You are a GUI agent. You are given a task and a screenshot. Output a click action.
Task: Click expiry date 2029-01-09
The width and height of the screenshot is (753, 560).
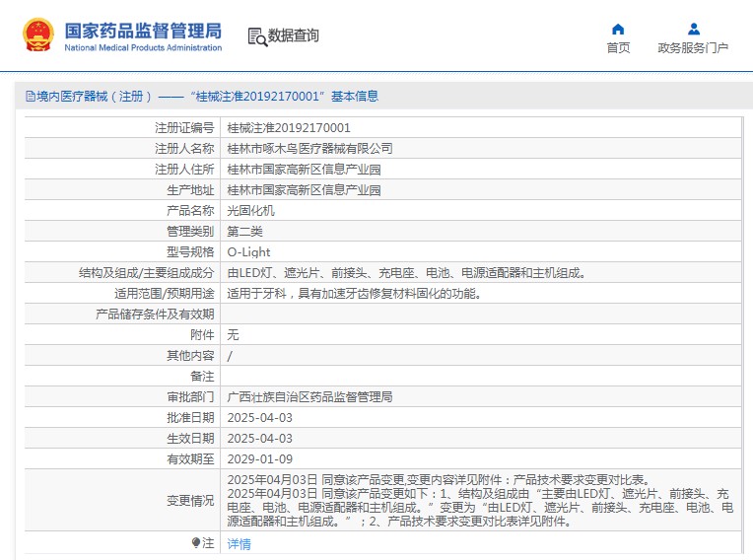260,459
